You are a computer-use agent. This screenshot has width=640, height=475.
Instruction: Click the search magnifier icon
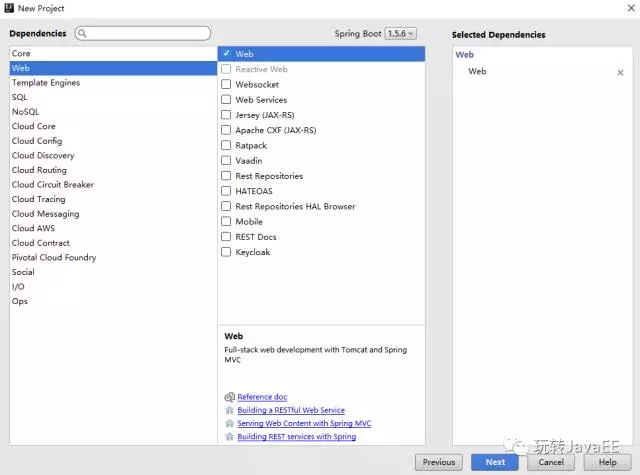pos(82,33)
